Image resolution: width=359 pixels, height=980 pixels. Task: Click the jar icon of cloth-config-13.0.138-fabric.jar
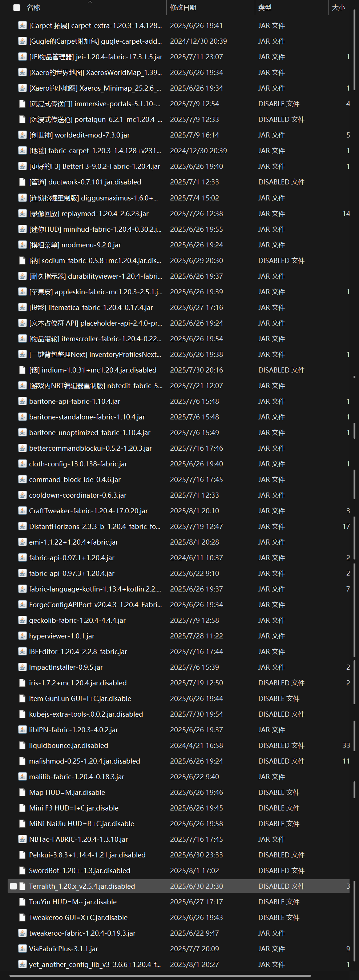click(23, 464)
